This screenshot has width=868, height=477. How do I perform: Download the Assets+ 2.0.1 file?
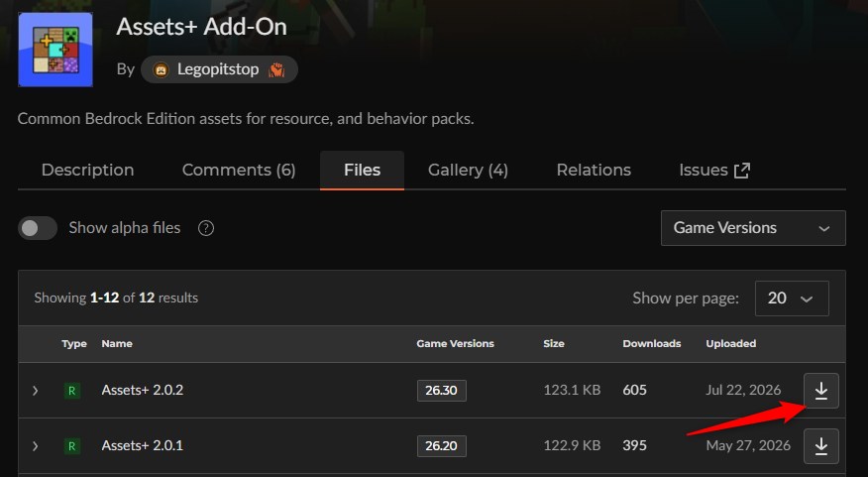pos(821,446)
